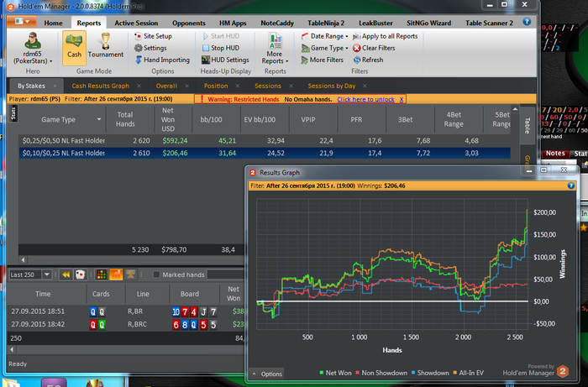Select the $0,25/$0,50 NL Fast Holdem row
This screenshot has width=588, height=387.
point(265,141)
